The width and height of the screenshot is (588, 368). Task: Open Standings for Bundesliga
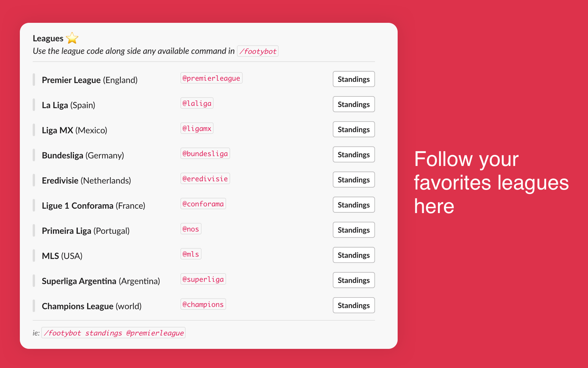[x=354, y=154]
